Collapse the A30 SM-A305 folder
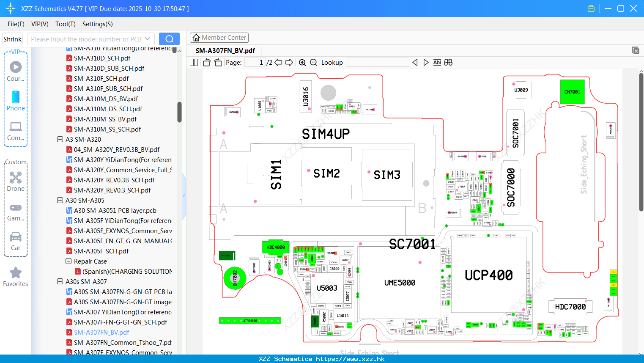644x363 pixels. pos(60,200)
